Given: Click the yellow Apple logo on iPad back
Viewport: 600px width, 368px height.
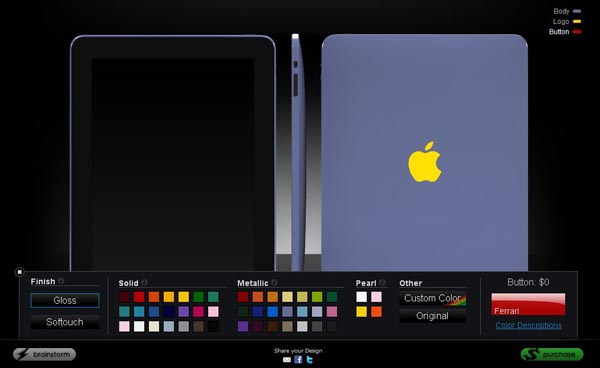Looking at the screenshot, I should tap(424, 162).
